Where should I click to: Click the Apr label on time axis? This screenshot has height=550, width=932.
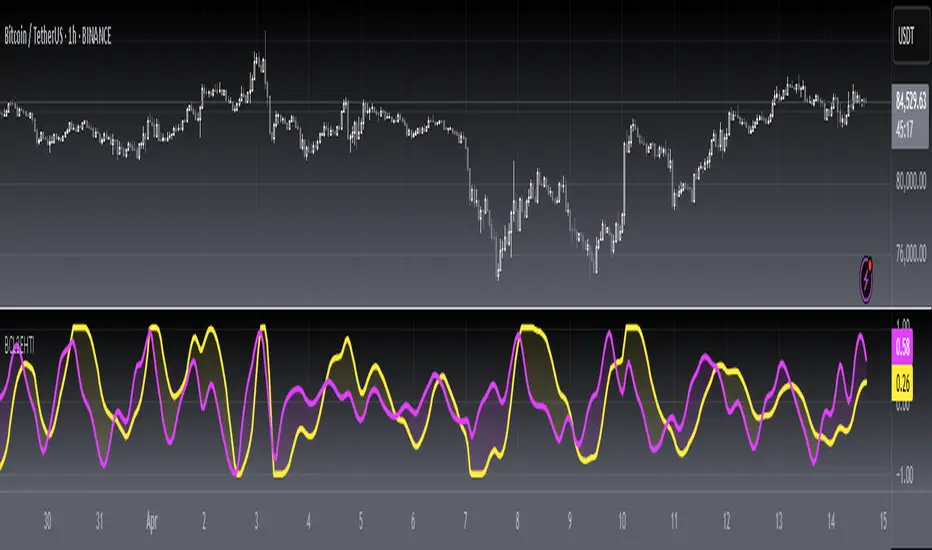point(152,521)
